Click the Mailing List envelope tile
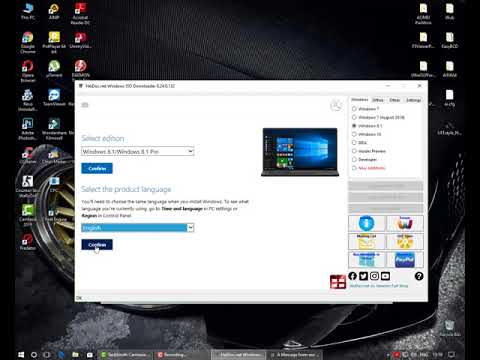The image size is (480, 360). click(x=367, y=241)
